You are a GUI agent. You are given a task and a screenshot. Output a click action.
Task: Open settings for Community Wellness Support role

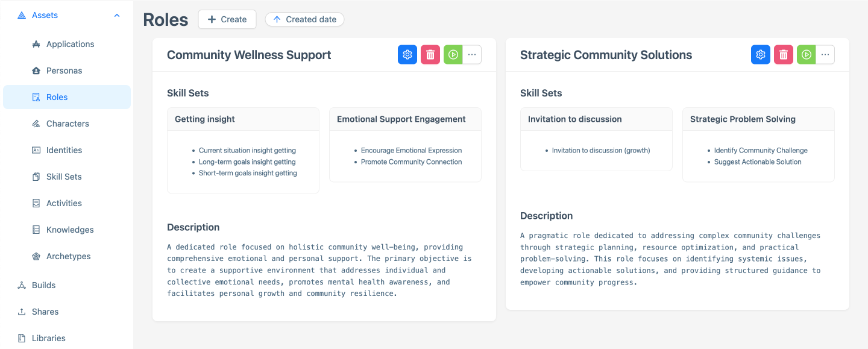[x=407, y=54]
